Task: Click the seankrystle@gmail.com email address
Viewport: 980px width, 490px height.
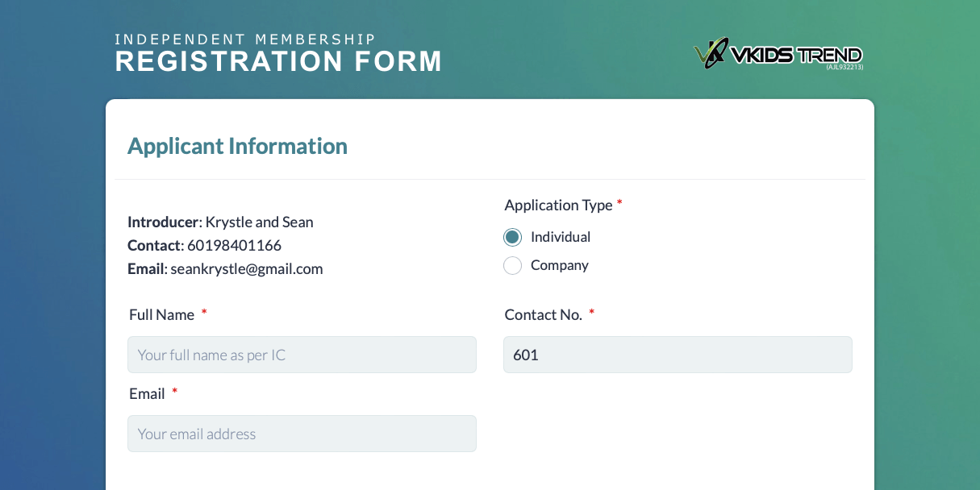Action: click(246, 268)
